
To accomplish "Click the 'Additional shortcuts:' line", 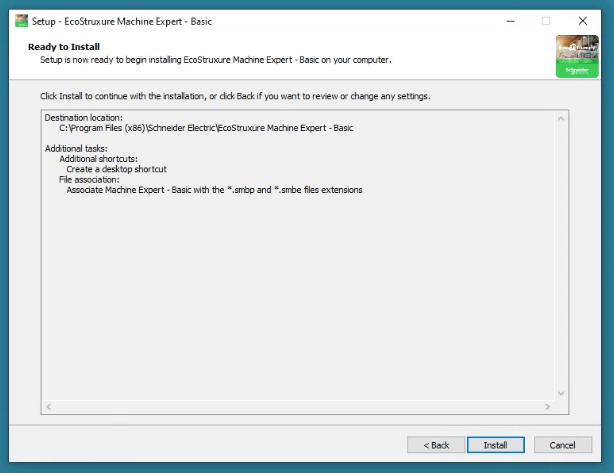I will 98,159.
